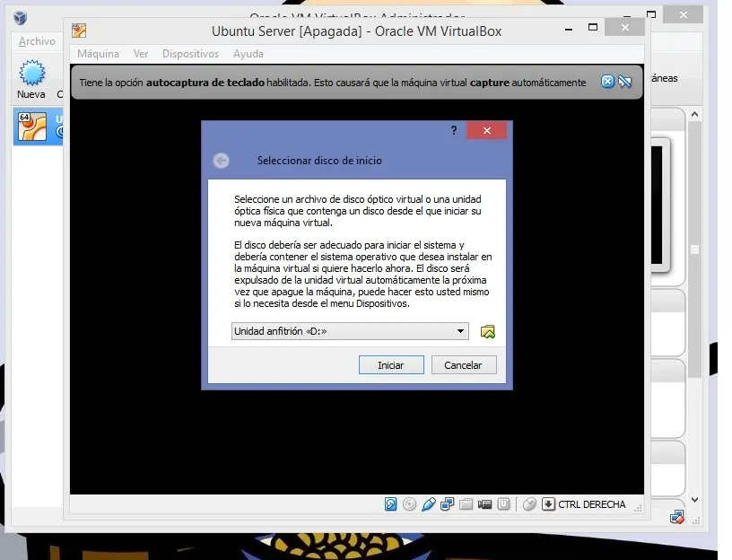This screenshot has height=560, width=732.
Task: Dismiss the autocapture notification message
Action: coord(607,82)
